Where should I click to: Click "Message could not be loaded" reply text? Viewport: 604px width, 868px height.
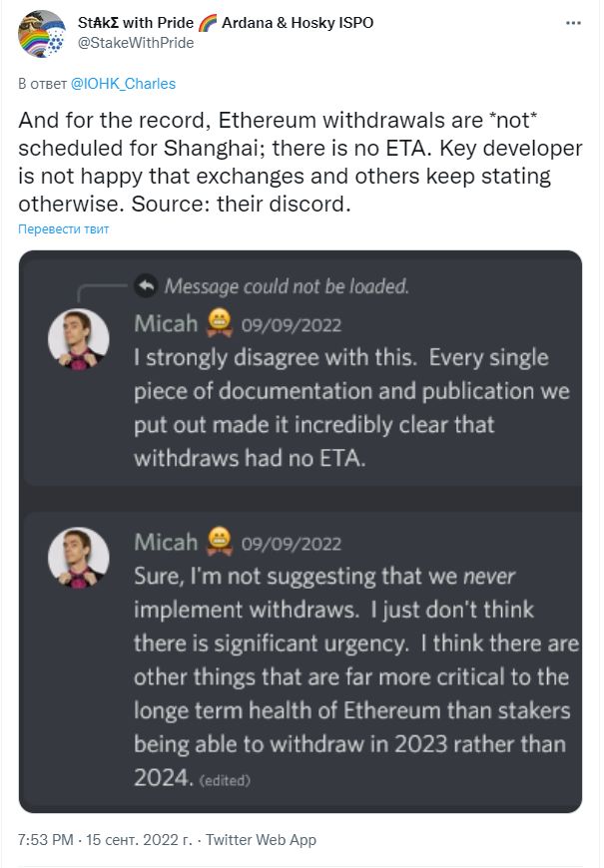pos(287,286)
